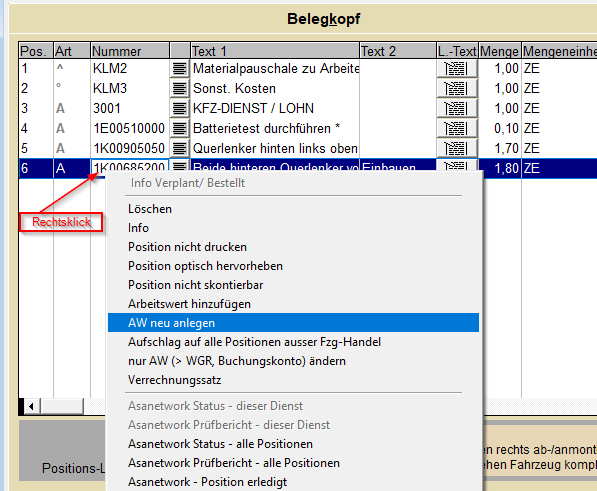Select cell KLM3 in Nummer column
The width and height of the screenshot is (597, 491).
click(130, 89)
